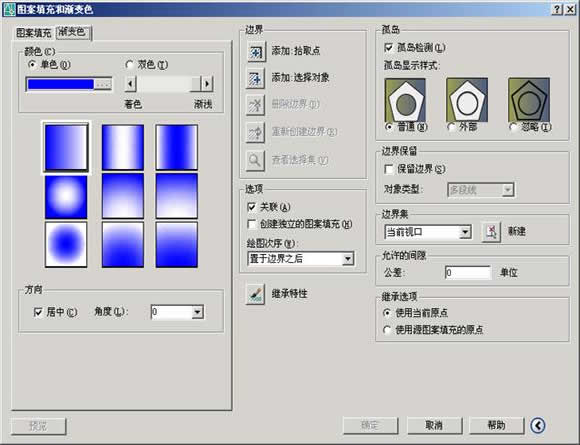
Task: Select the 普通 island display style image
Action: coord(405,100)
